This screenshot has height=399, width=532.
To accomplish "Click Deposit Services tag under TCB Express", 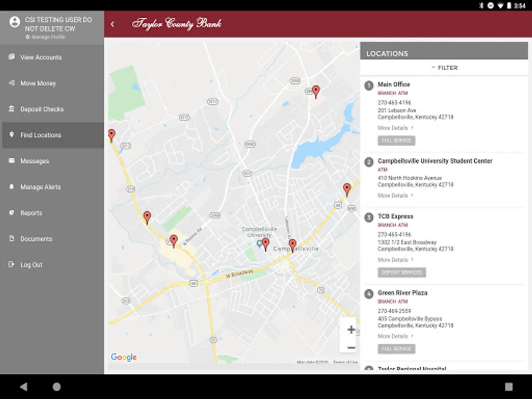I will 402,272.
